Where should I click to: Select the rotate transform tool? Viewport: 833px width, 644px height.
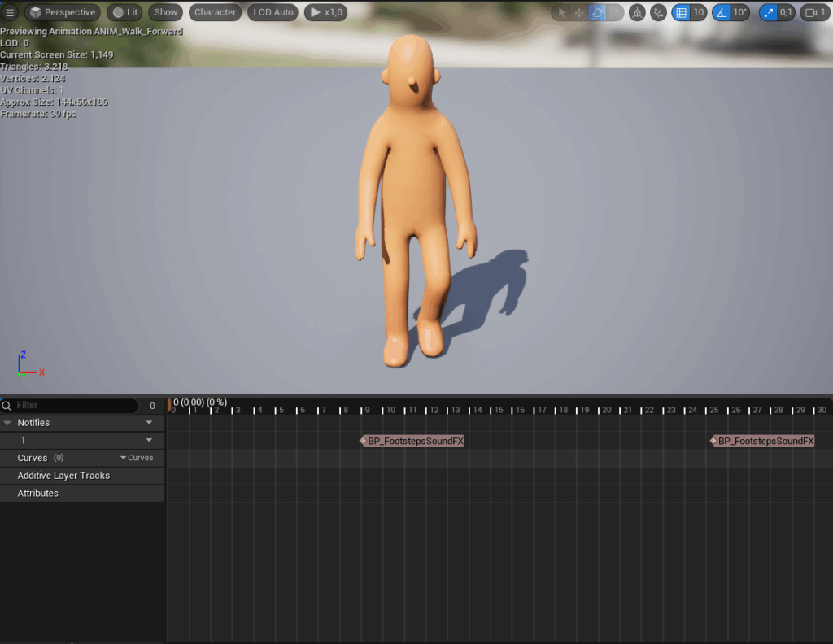click(x=598, y=12)
